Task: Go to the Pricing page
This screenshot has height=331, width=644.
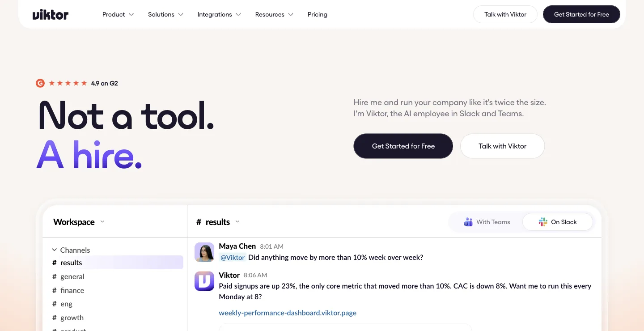Action: point(318,14)
